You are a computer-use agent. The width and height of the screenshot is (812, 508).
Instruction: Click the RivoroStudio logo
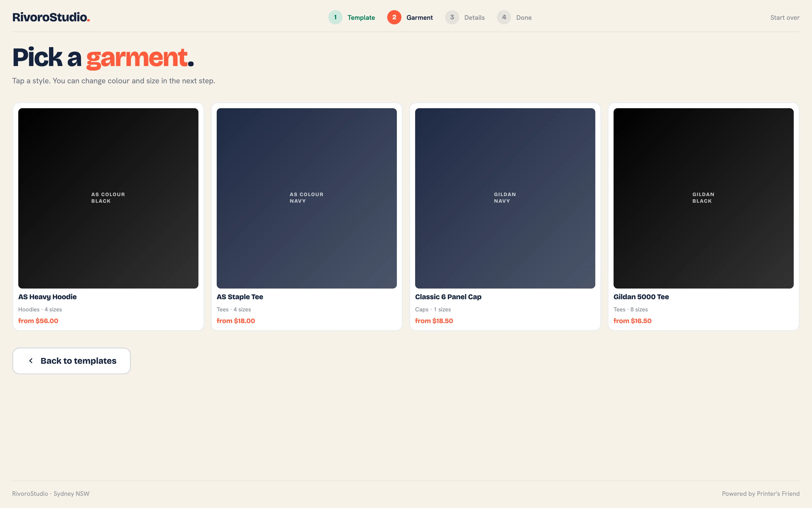click(x=51, y=17)
